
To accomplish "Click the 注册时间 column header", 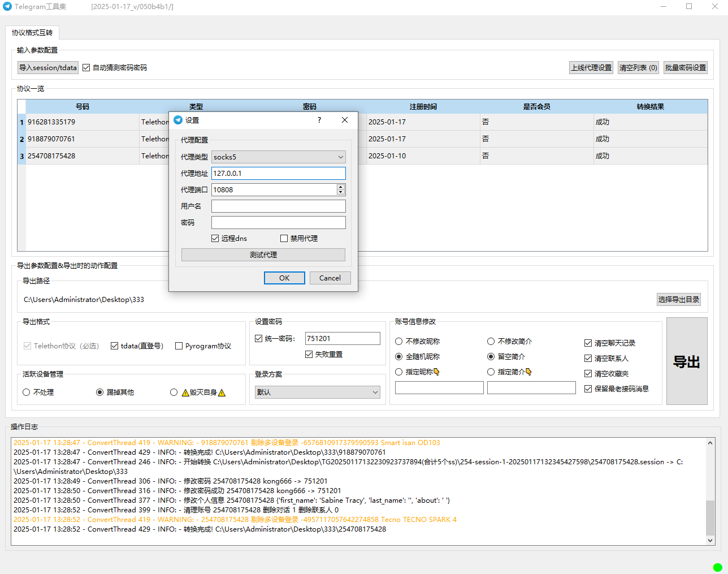I will pyautogui.click(x=423, y=107).
